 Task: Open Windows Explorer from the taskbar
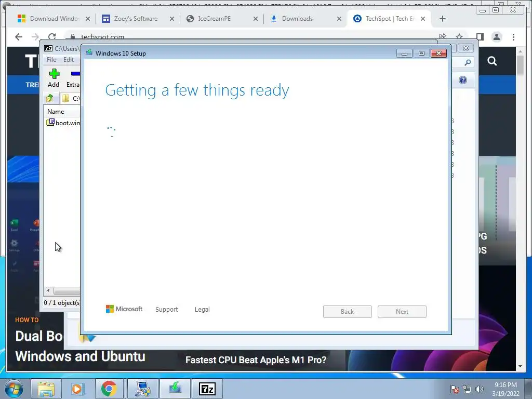tap(46, 389)
